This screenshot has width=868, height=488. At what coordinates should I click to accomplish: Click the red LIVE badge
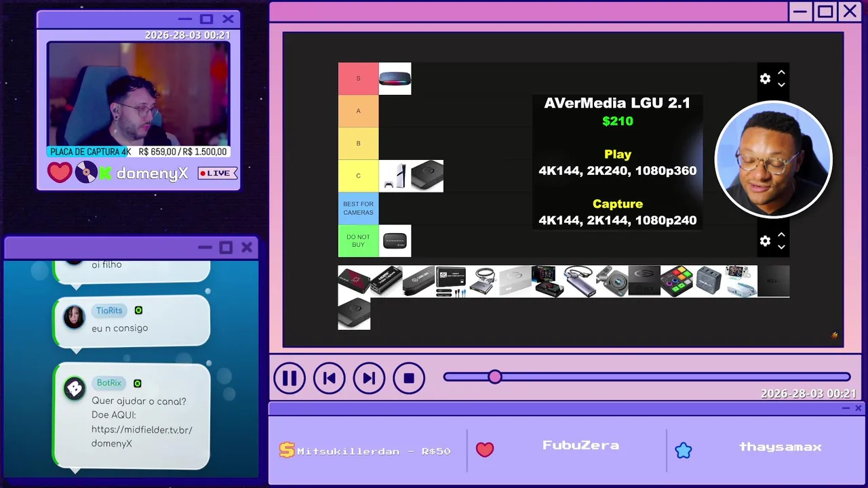pyautogui.click(x=218, y=174)
